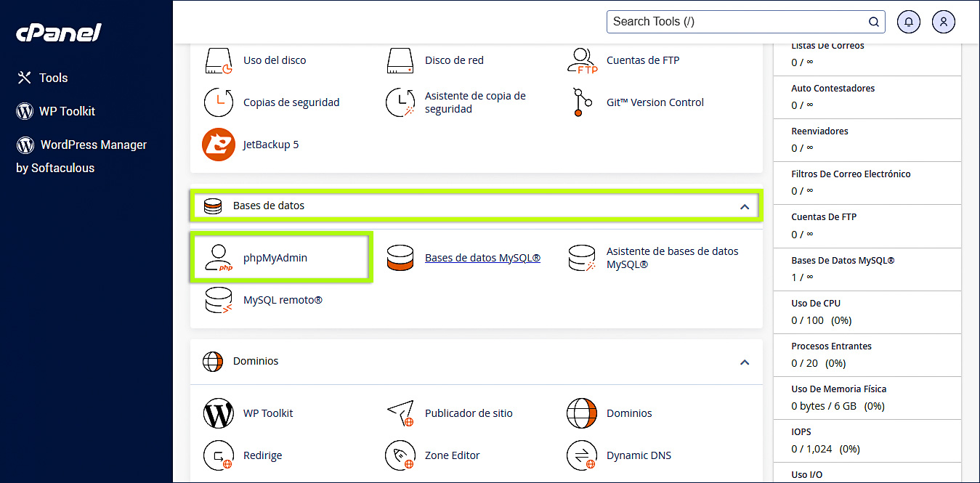Open WP Toolkit in the sidebar menu
Screen dimensions: 980x483
(68, 111)
